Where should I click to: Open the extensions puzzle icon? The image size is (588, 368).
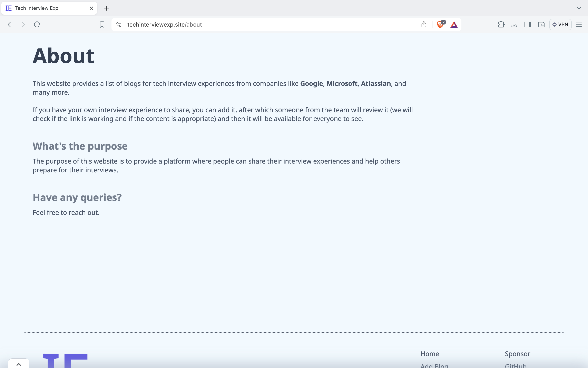(x=501, y=24)
